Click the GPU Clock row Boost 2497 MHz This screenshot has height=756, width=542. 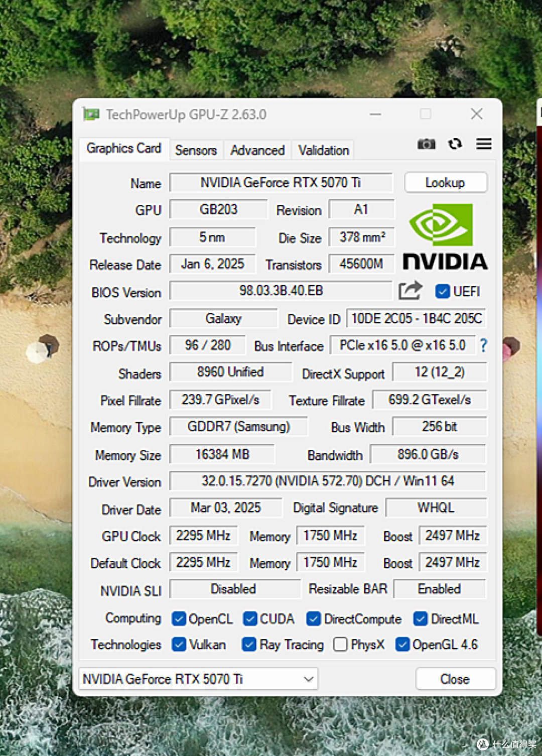tap(453, 536)
